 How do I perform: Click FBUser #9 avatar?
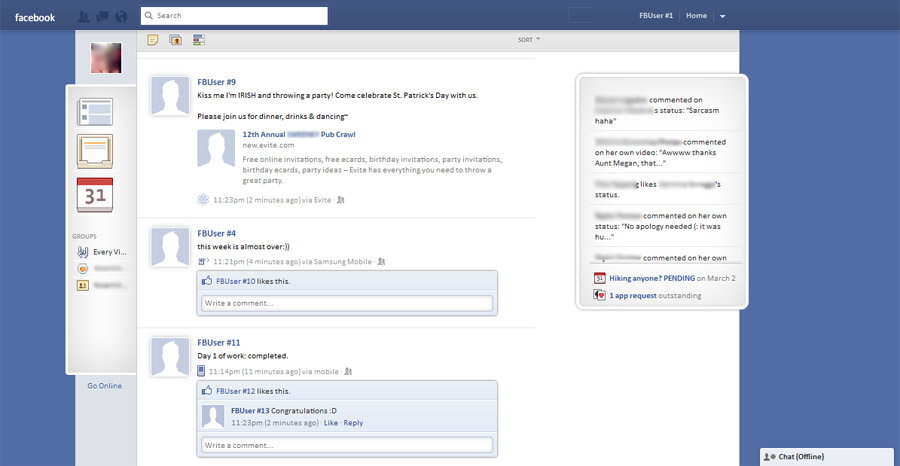170,96
